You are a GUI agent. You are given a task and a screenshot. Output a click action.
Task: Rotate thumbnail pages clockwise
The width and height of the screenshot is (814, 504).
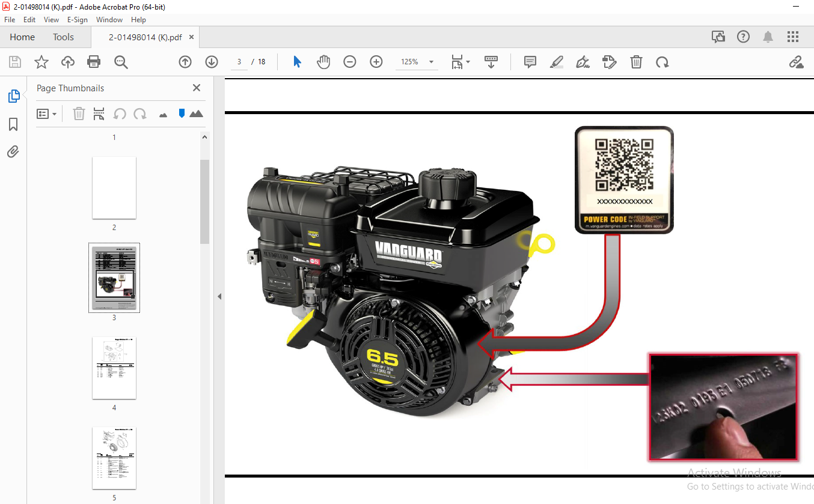140,114
